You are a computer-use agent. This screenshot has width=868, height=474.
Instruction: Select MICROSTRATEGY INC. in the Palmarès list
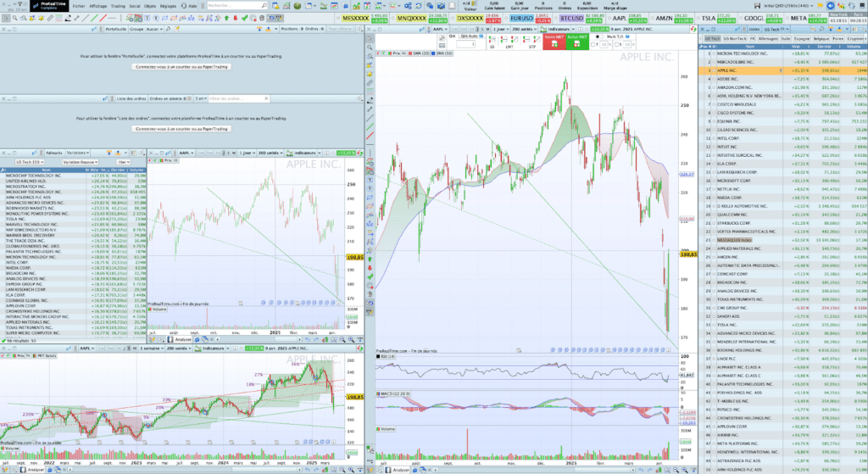[x=73, y=187]
